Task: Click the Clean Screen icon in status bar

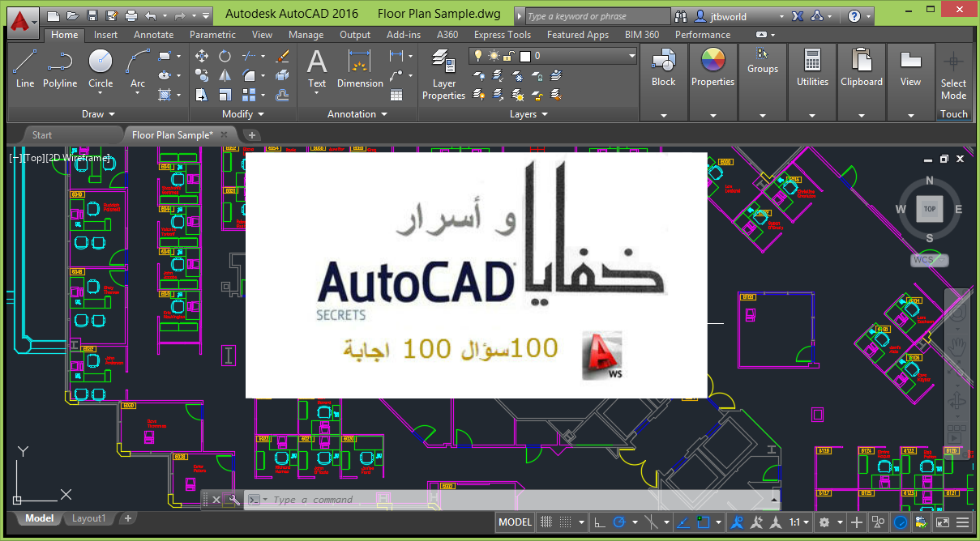Action: click(943, 522)
